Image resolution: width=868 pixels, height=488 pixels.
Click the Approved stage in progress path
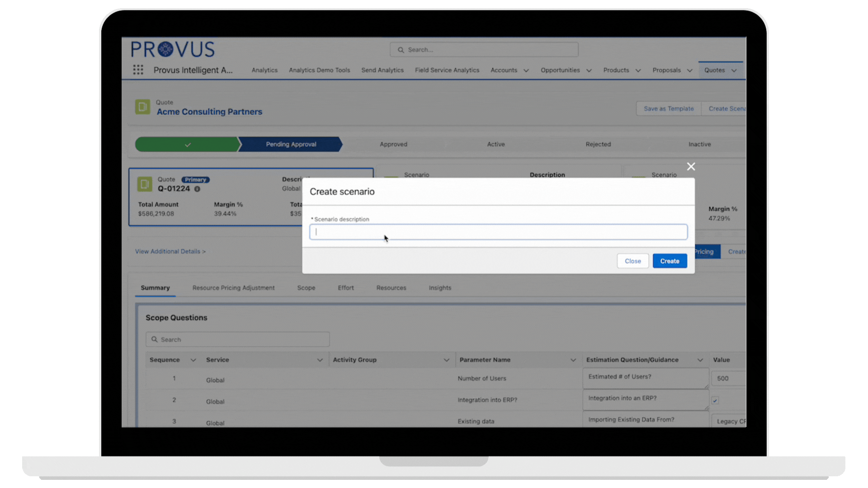pos(393,145)
